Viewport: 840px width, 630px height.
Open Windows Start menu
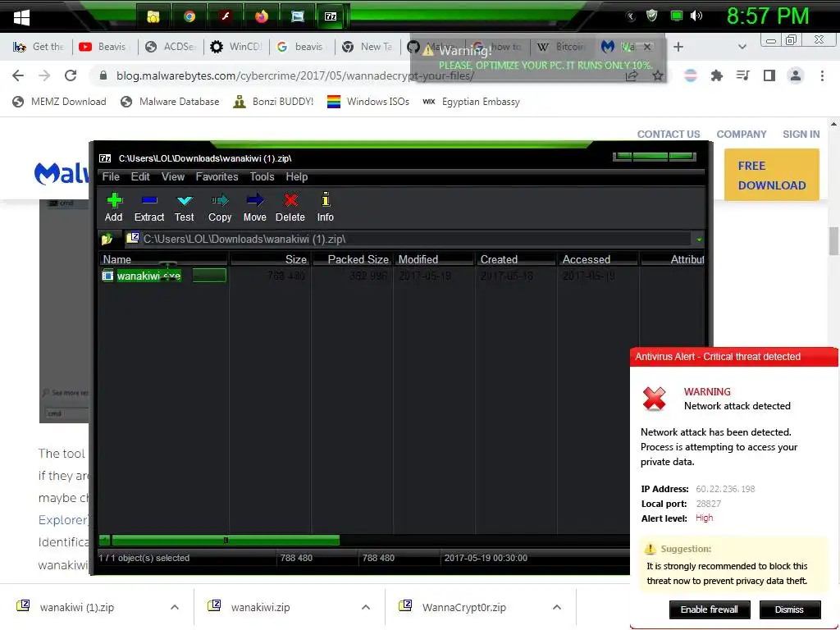coord(21,17)
